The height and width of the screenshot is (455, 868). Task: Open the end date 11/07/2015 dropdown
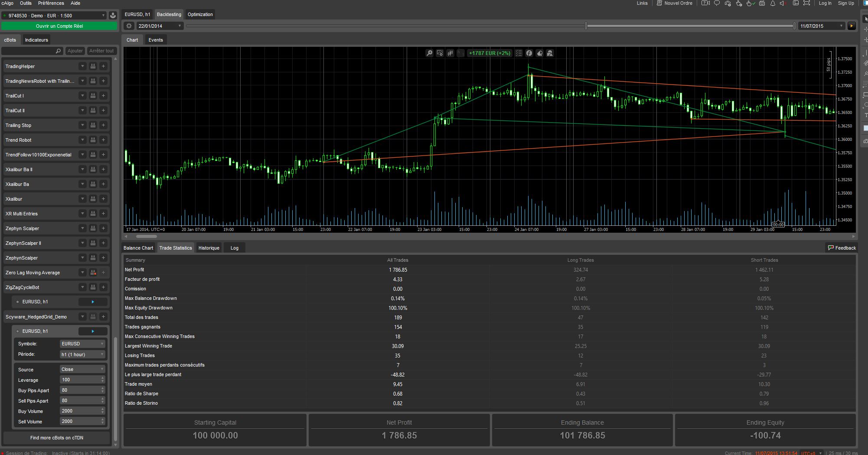tap(822, 26)
